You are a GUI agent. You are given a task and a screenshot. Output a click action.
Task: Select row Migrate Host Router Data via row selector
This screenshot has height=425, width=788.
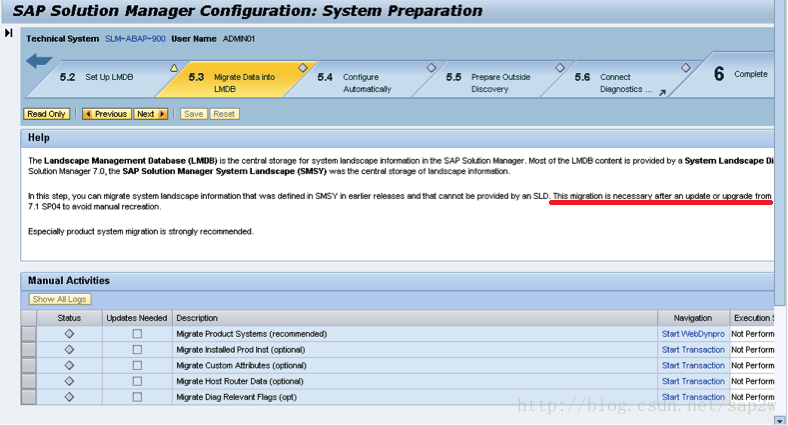[x=29, y=381]
